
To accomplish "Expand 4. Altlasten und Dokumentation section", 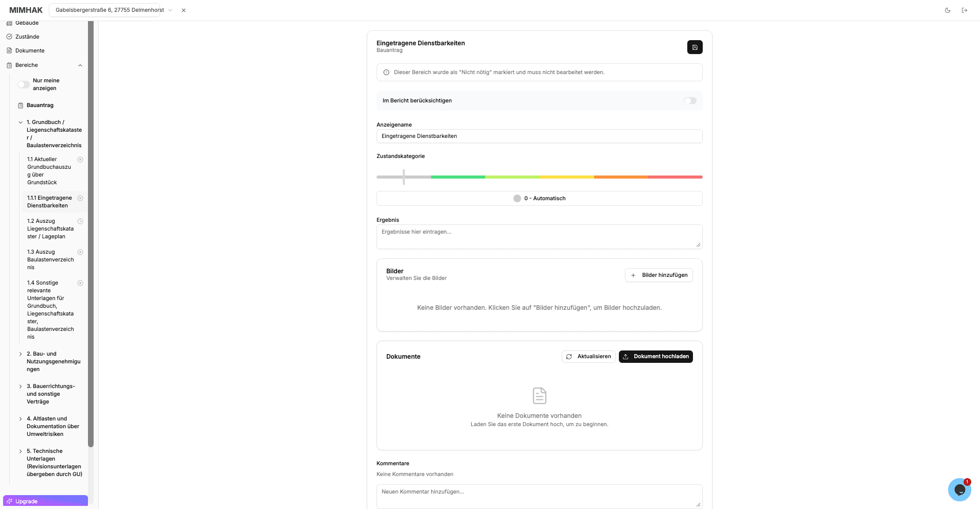I will [x=21, y=419].
